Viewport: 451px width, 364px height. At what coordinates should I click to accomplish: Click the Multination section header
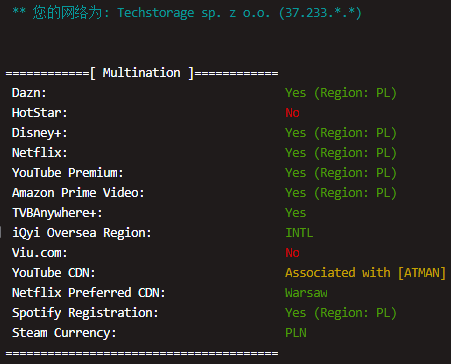coord(142,73)
